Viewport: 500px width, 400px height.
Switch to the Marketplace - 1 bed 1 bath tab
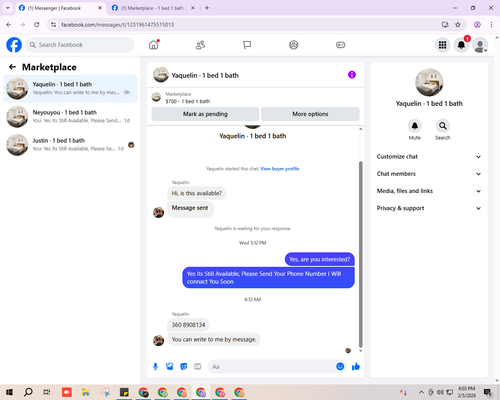(x=152, y=8)
